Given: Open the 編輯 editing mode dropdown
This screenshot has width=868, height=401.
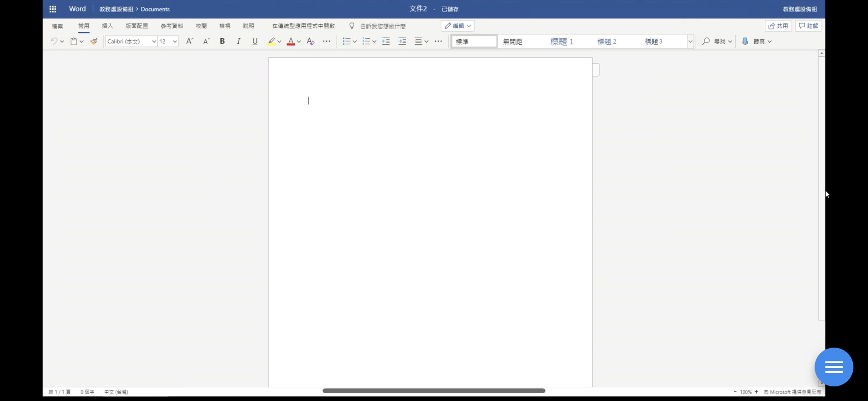Looking at the screenshot, I should click(x=457, y=26).
